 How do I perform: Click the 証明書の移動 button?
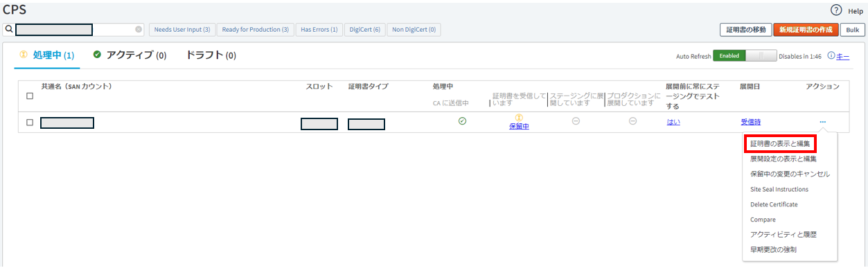point(745,30)
